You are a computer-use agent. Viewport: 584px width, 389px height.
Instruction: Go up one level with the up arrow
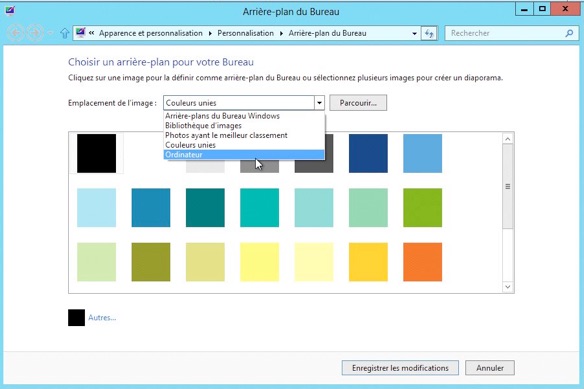(64, 34)
